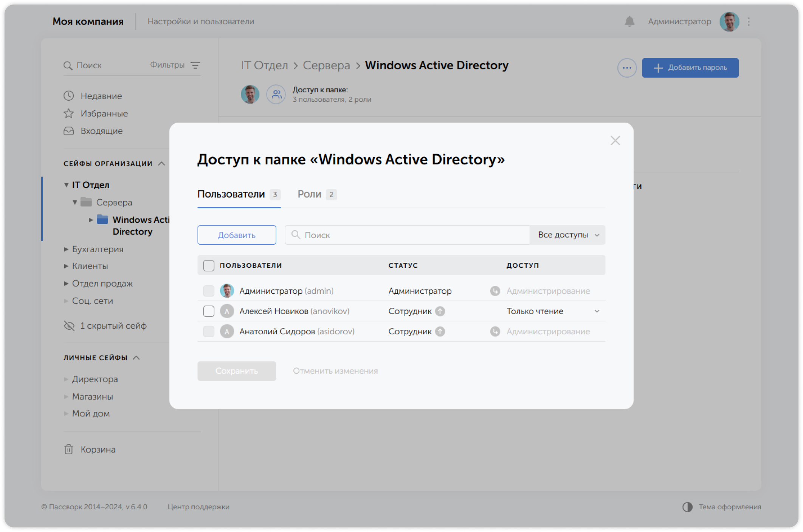Viewport: 803px width, 532px height.
Task: Click the Центр поддержки link
Action: tap(198, 507)
